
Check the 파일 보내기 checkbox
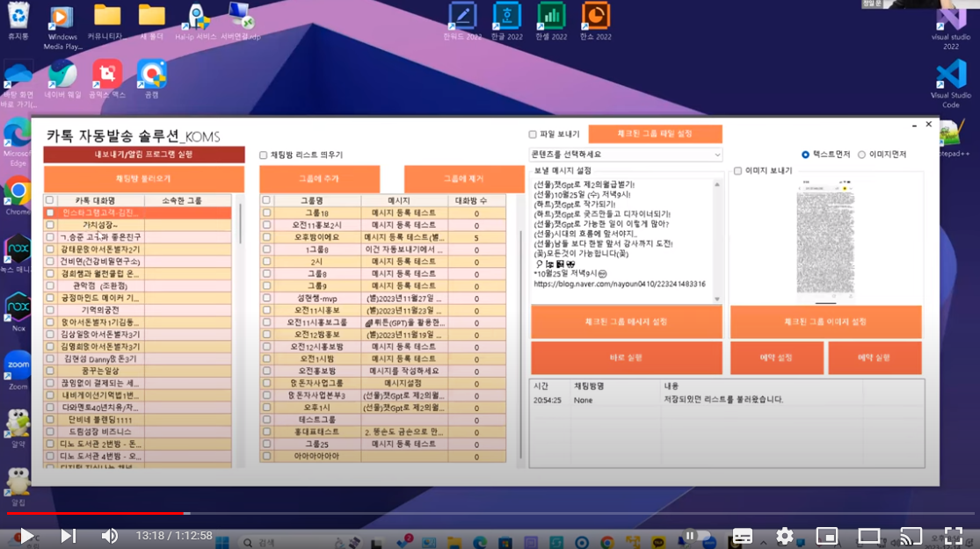[533, 134]
